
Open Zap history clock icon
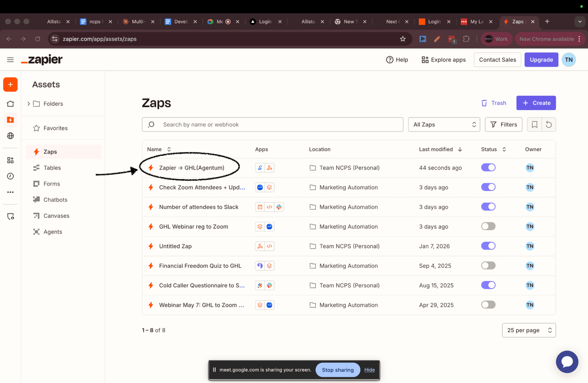tap(10, 176)
